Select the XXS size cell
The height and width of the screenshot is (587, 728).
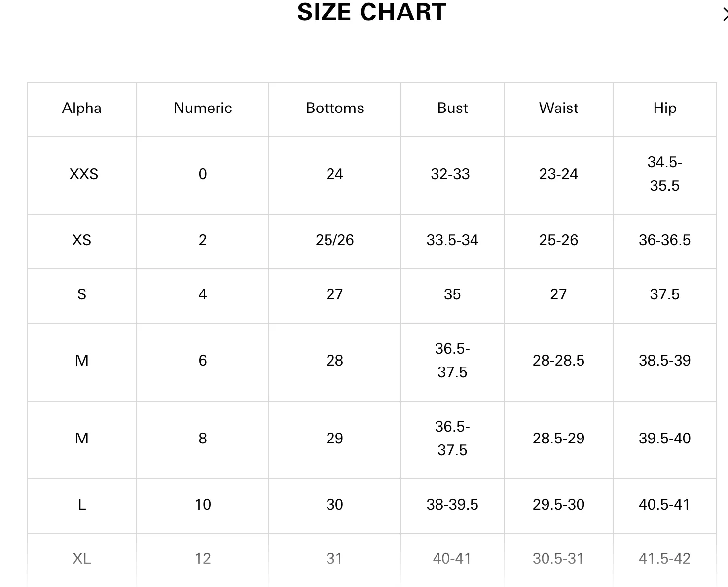pyautogui.click(x=84, y=174)
